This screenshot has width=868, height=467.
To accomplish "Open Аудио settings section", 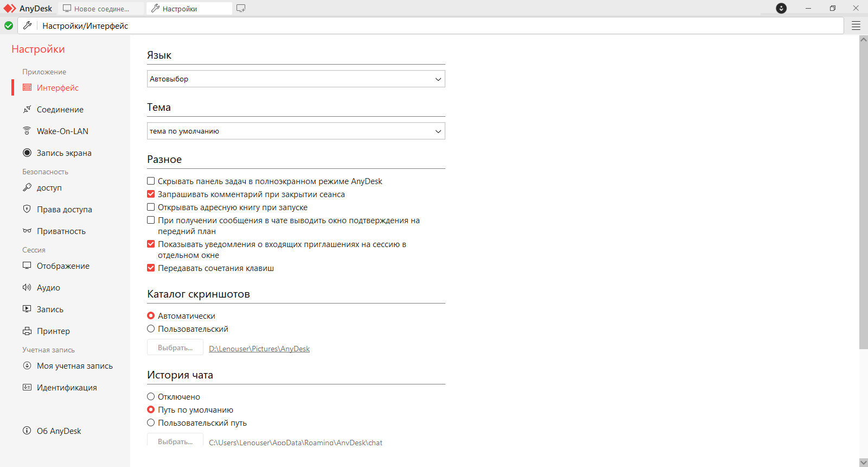I will (x=48, y=287).
